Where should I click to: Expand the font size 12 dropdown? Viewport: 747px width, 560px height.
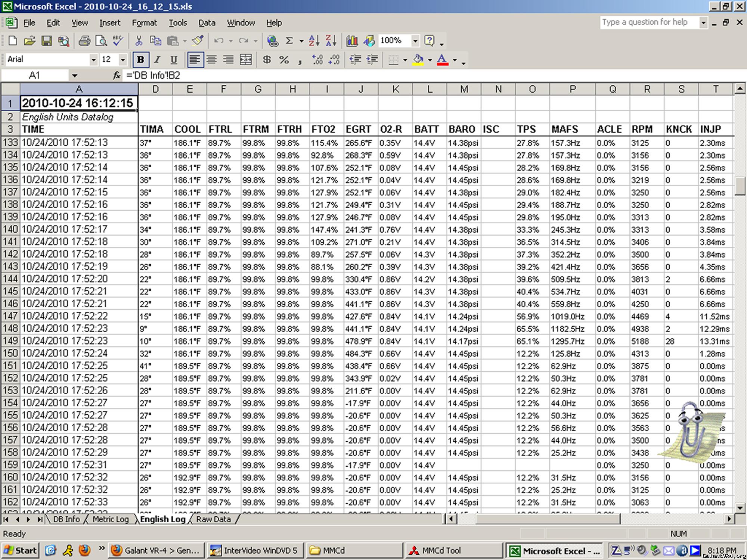(x=123, y=60)
